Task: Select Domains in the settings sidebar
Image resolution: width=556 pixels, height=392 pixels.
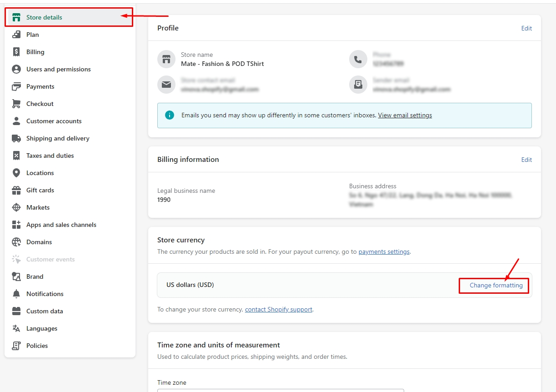Action: (x=39, y=242)
